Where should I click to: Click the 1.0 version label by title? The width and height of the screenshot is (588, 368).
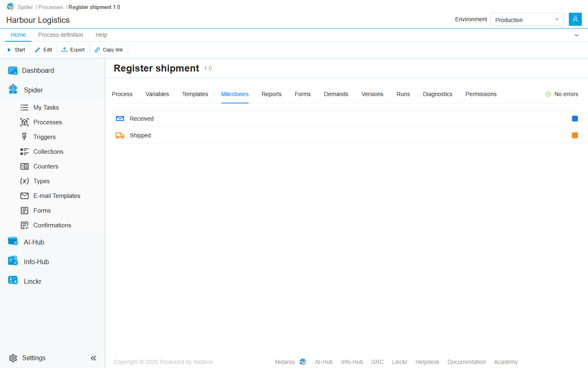(208, 68)
